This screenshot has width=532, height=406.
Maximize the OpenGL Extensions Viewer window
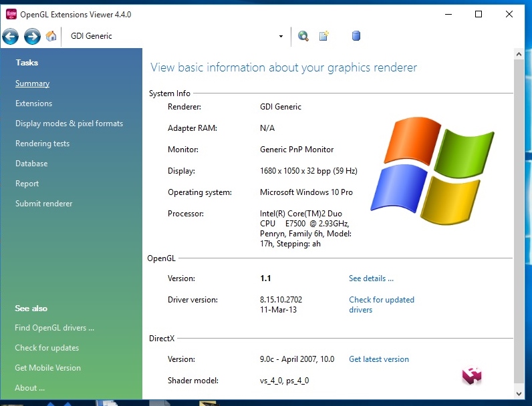coord(479,14)
